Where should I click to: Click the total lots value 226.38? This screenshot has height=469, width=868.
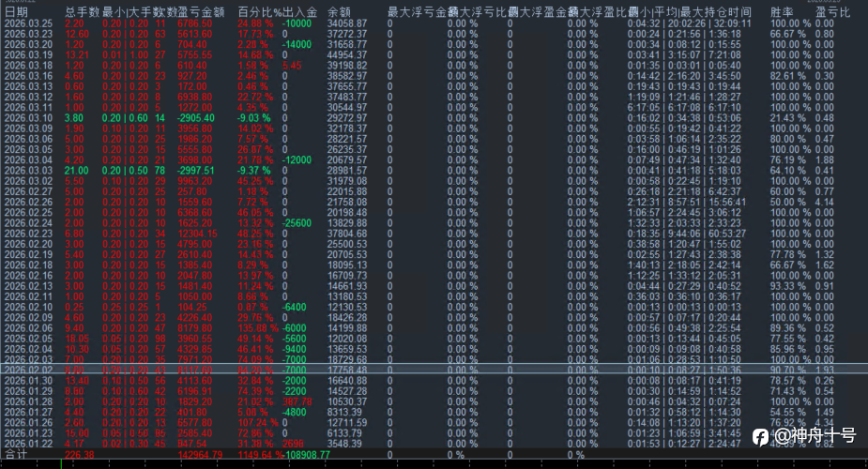pyautogui.click(x=79, y=455)
